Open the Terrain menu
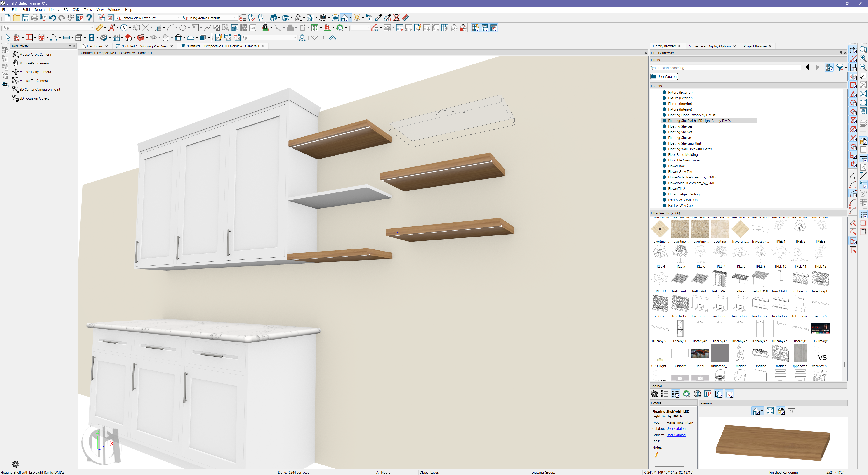This screenshot has width=868, height=475. pos(39,10)
